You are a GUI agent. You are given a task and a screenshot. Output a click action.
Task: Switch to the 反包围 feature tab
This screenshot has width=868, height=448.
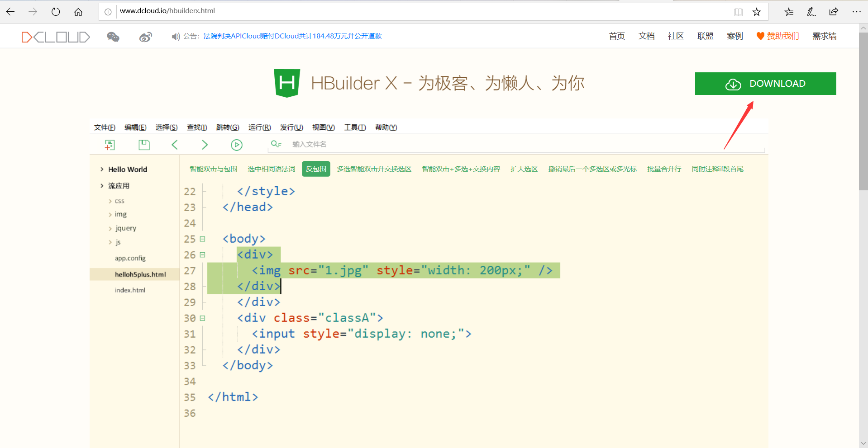[315, 169]
